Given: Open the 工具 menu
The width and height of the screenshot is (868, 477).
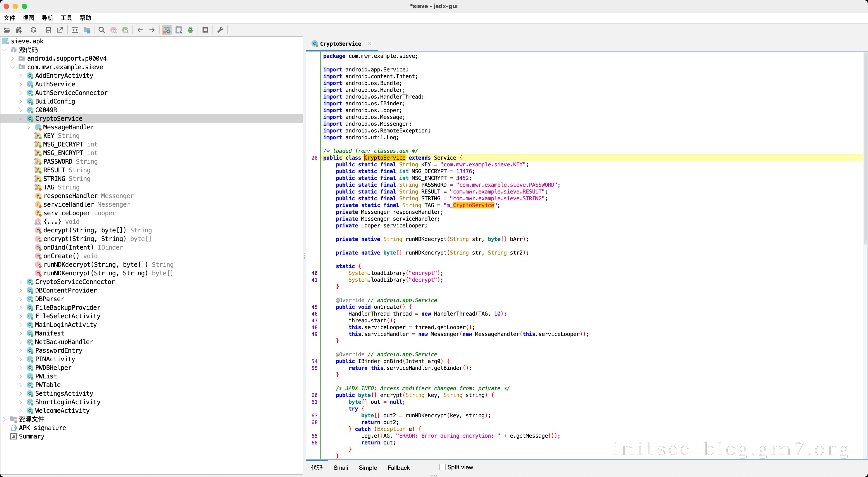Looking at the screenshot, I should 66,18.
